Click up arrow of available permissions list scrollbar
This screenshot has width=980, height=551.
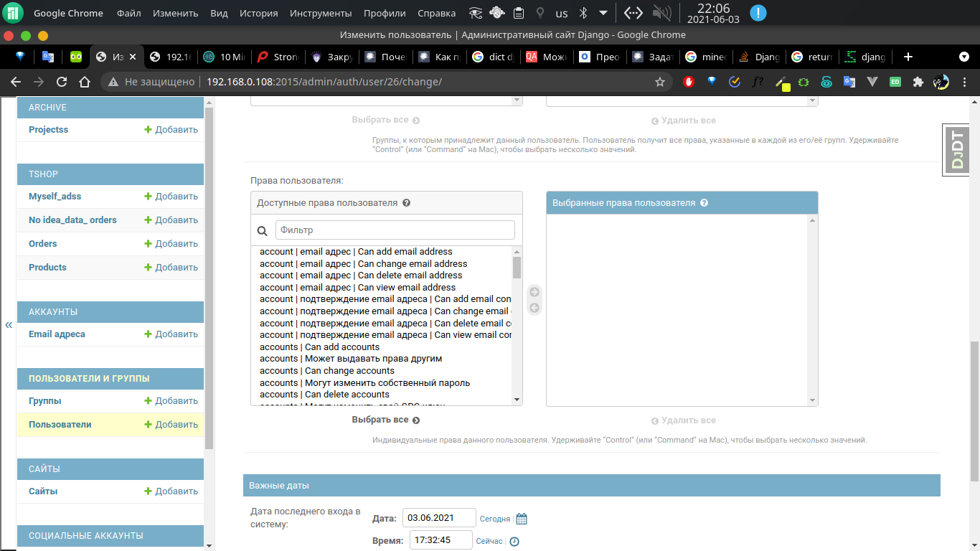517,252
